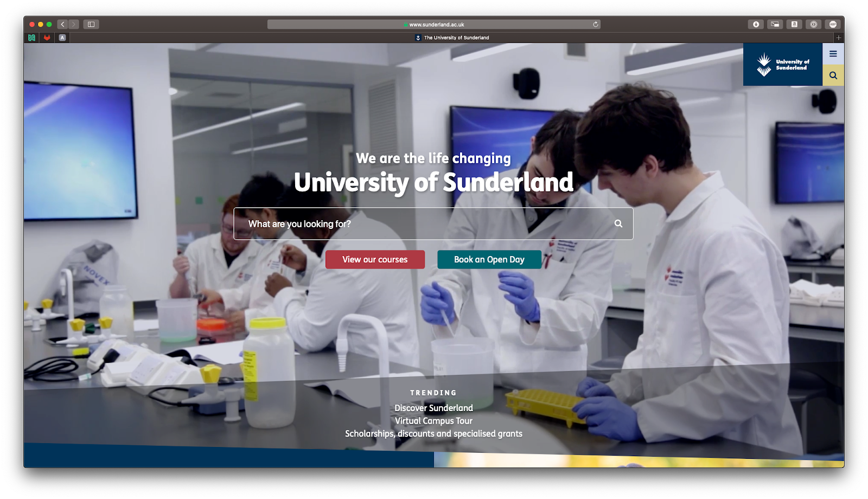The width and height of the screenshot is (868, 499).
Task: Open the yellow site search icon
Action: tap(833, 75)
